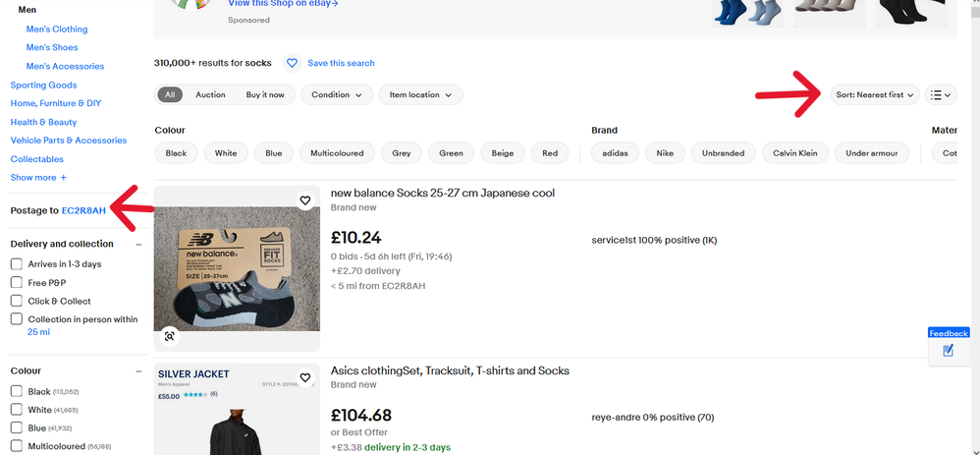The height and width of the screenshot is (455, 980).
Task: Collapse the Colour filter section
Action: pos(138,371)
